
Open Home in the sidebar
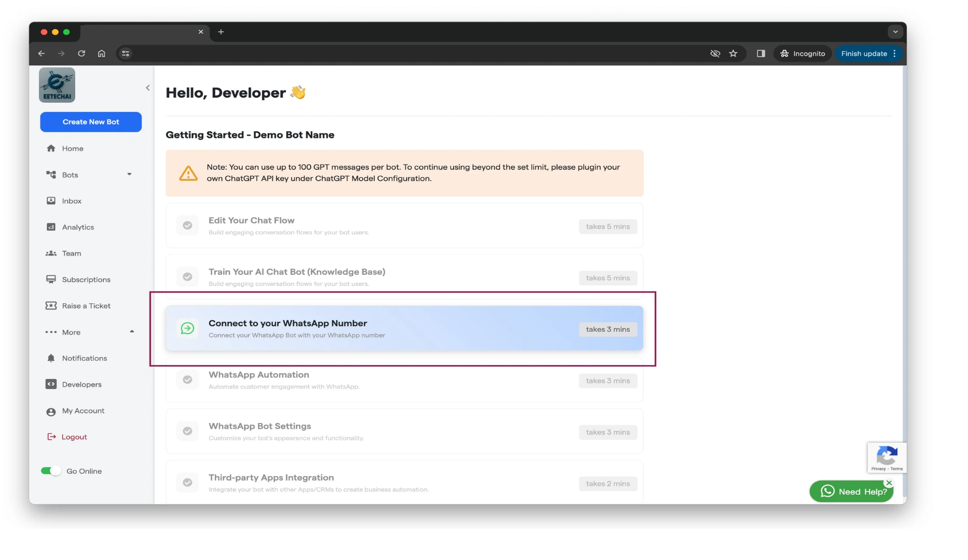coord(73,148)
